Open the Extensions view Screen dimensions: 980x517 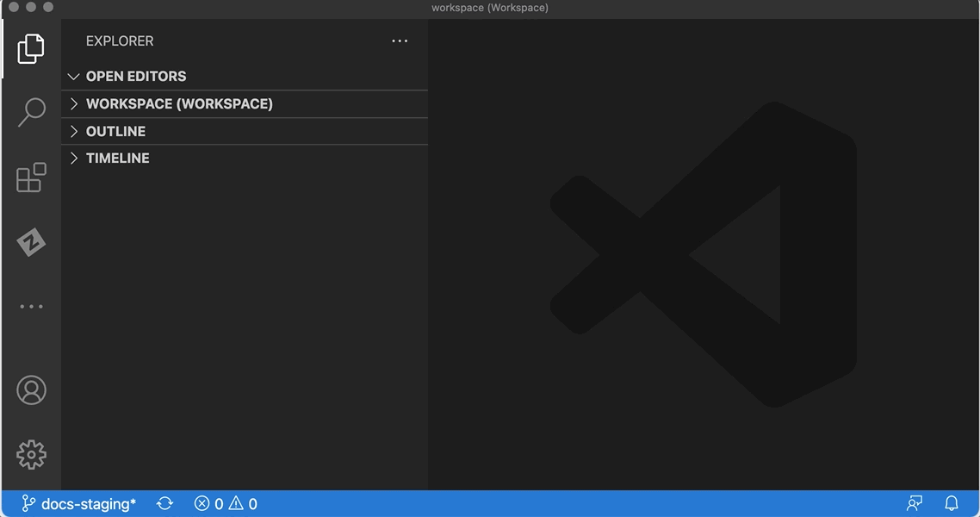pyautogui.click(x=31, y=177)
